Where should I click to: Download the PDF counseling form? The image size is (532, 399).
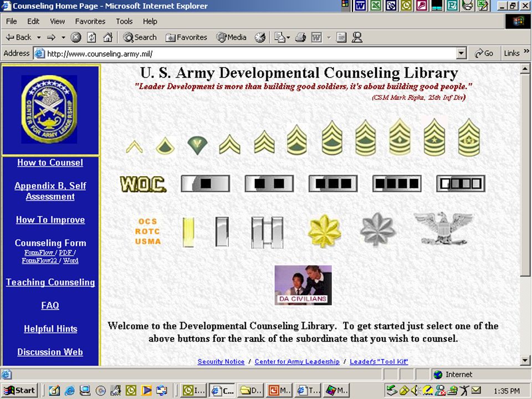point(65,253)
